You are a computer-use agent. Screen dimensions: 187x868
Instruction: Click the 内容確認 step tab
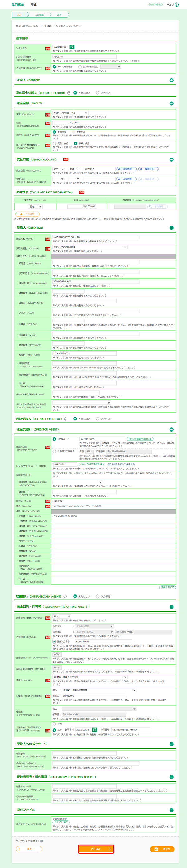(x=40, y=15)
